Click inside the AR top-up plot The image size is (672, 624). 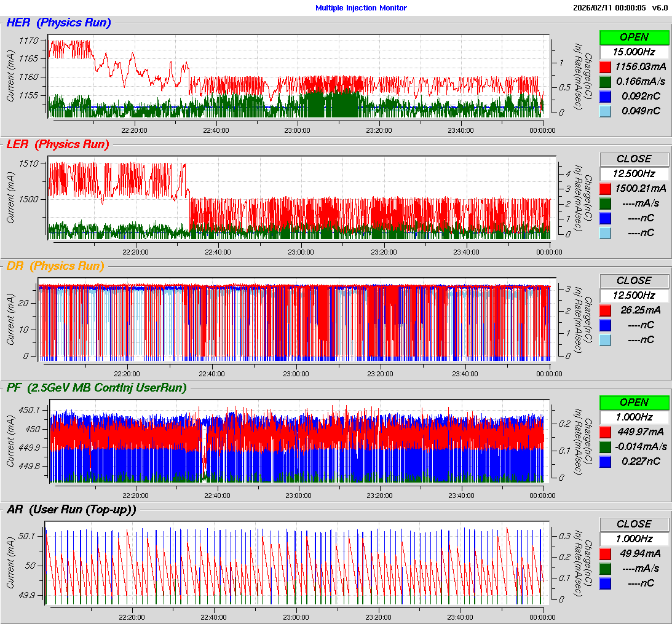(x=297, y=563)
